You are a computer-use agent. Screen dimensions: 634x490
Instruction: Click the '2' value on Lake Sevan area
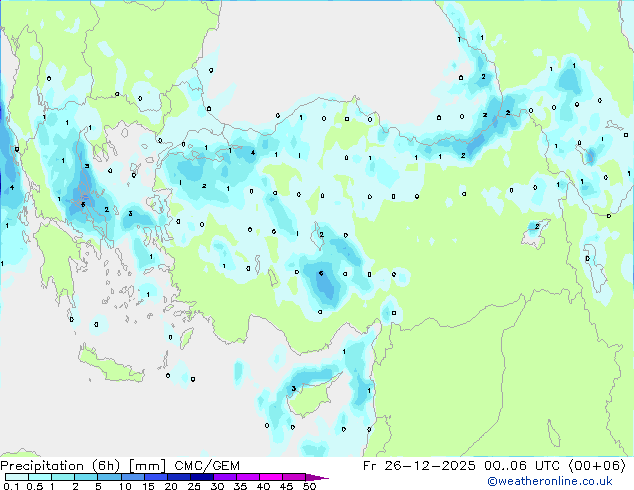(537, 226)
